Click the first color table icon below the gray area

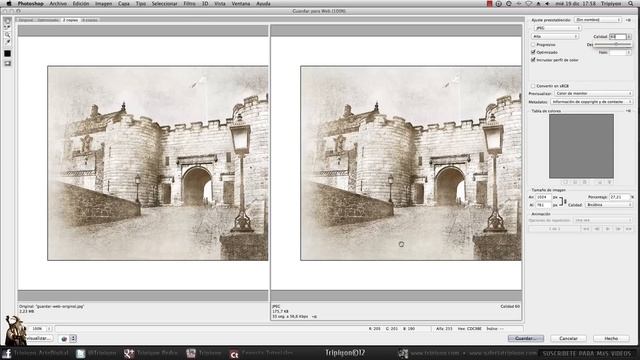coord(566,182)
